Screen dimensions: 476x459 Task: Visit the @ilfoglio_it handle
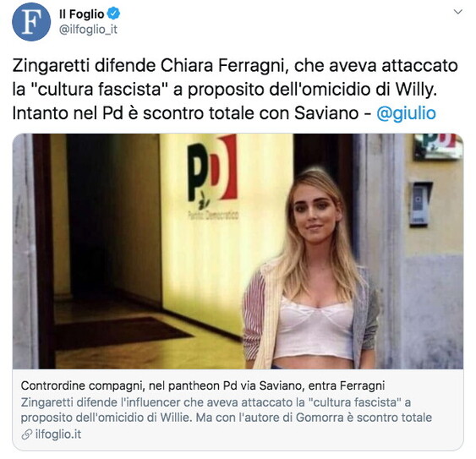click(88, 30)
